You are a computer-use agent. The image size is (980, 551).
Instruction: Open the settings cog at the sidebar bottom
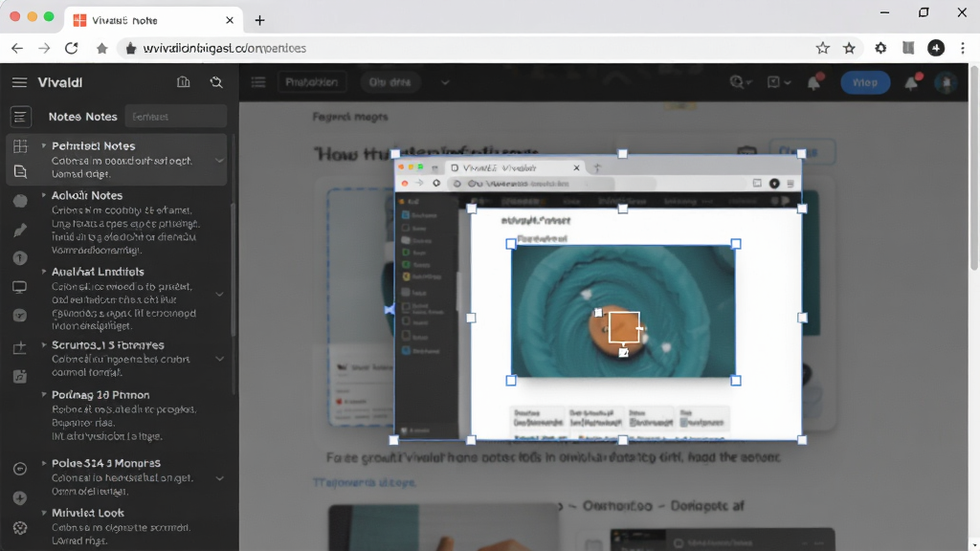click(x=20, y=528)
